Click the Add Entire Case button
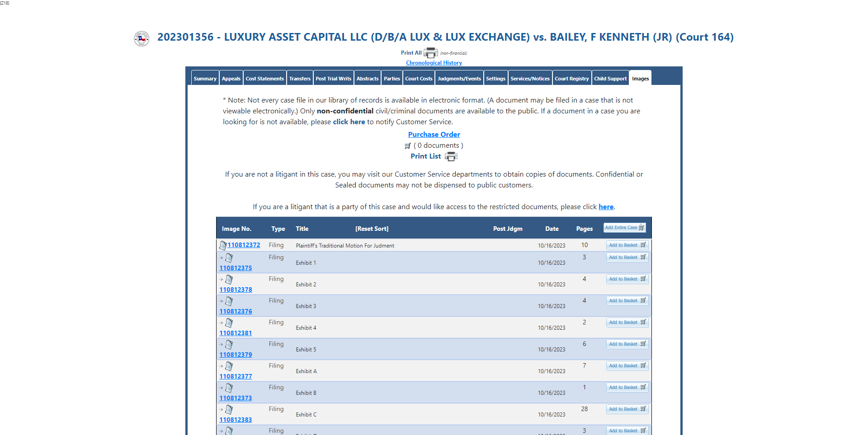868x435 pixels. [625, 228]
